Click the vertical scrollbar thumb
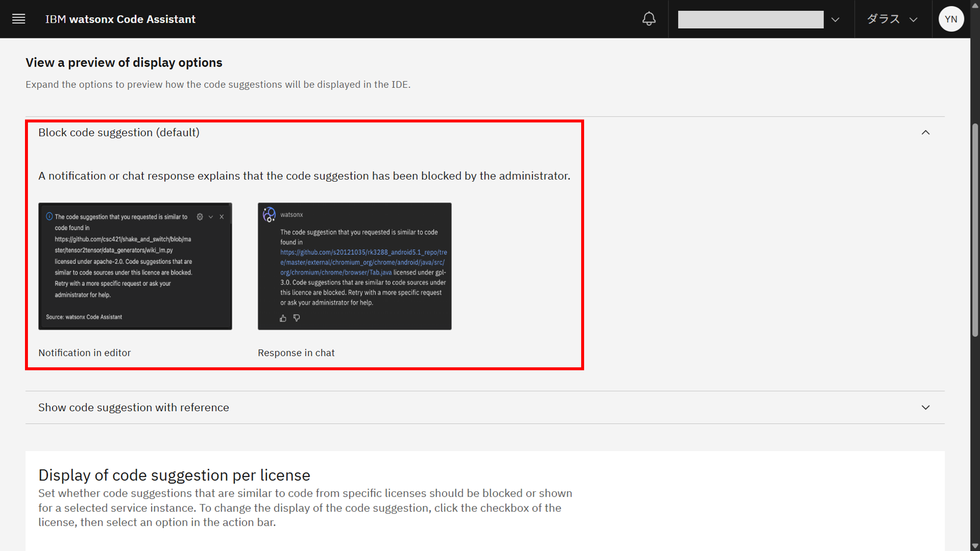Viewport: 980px width, 551px height. (975, 230)
